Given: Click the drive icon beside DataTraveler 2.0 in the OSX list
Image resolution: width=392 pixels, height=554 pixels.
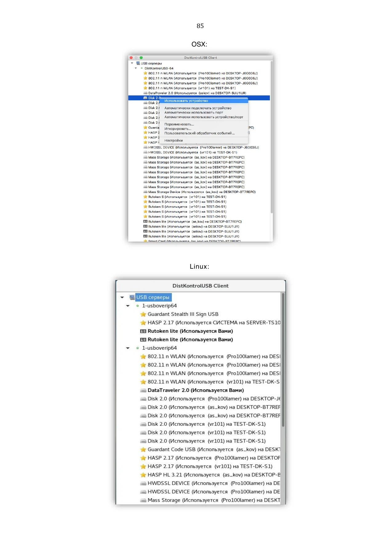Looking at the screenshot, I should tap(145, 93).
